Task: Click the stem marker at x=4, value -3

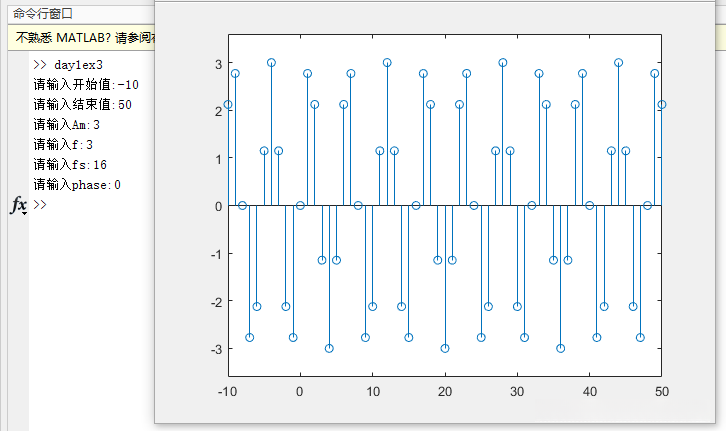Action: pyautogui.click(x=329, y=348)
